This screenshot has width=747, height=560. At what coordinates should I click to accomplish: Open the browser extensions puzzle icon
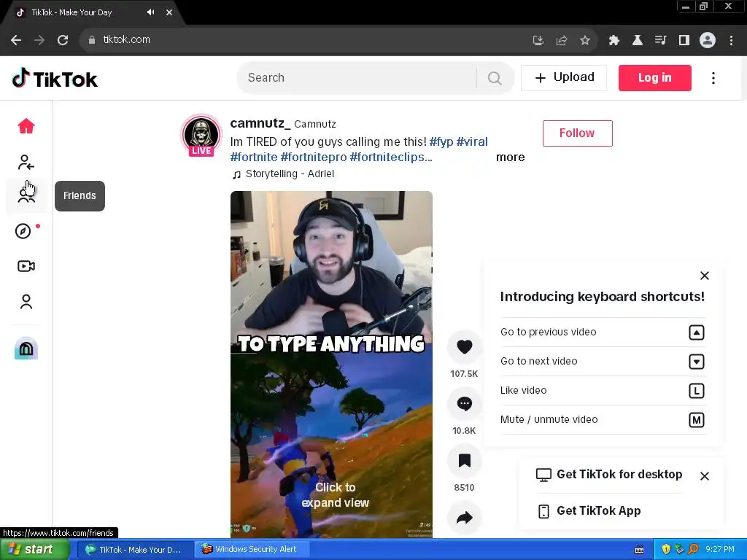click(614, 41)
